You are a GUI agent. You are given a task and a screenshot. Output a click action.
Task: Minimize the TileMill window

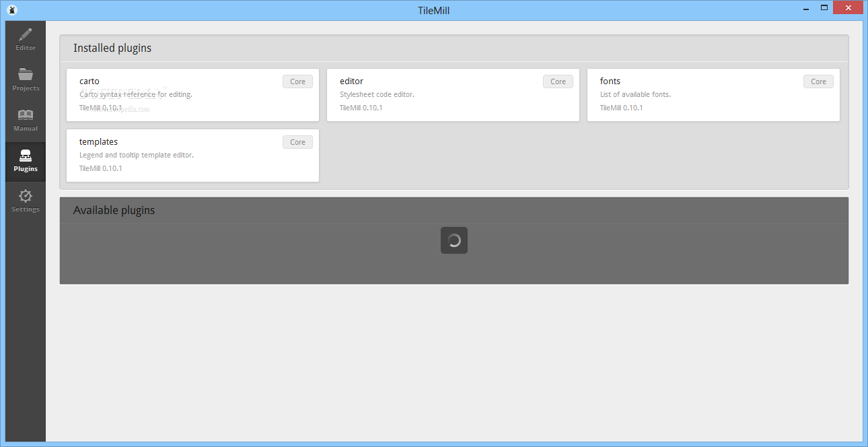click(x=805, y=7)
